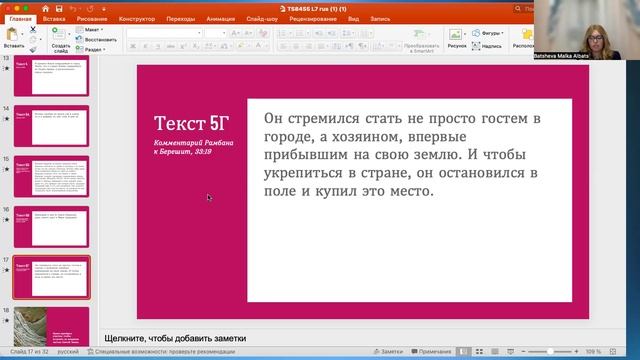Click the Рисунок picture icon
640x360 pixels.
tap(455, 34)
